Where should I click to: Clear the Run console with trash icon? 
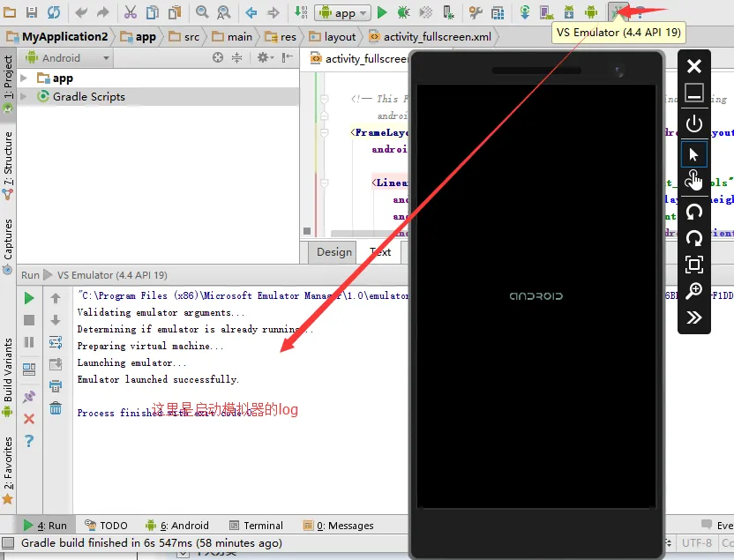point(56,407)
